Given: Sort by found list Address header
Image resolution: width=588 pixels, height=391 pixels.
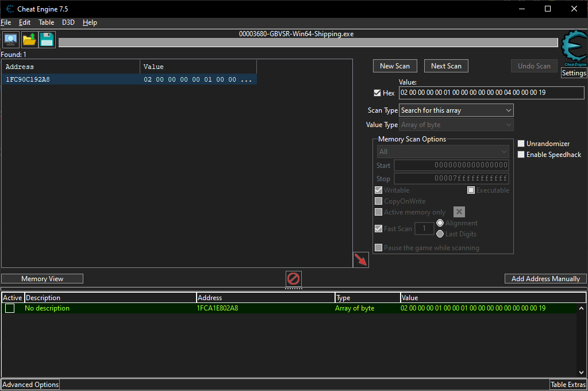Looking at the screenshot, I should click(71, 67).
